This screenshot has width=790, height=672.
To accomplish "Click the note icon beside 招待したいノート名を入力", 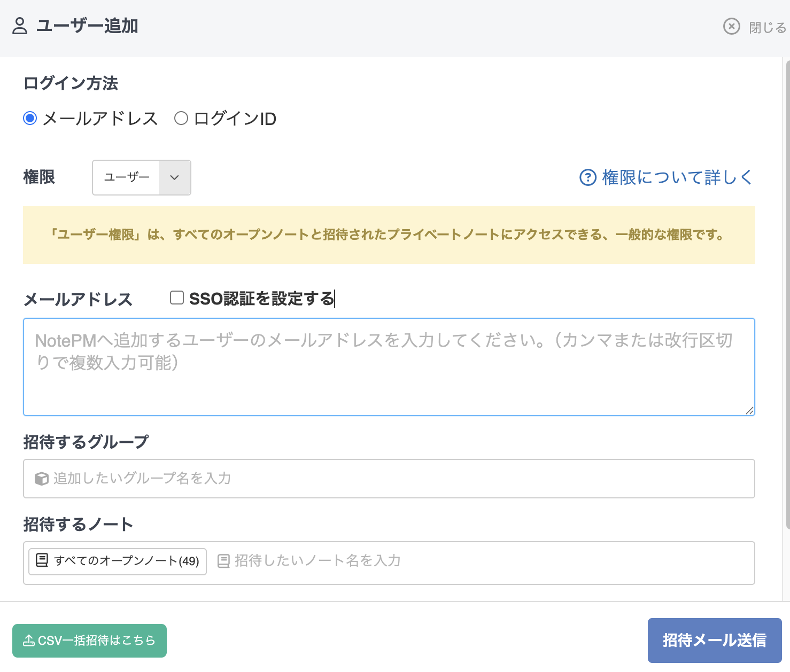I will (x=223, y=561).
